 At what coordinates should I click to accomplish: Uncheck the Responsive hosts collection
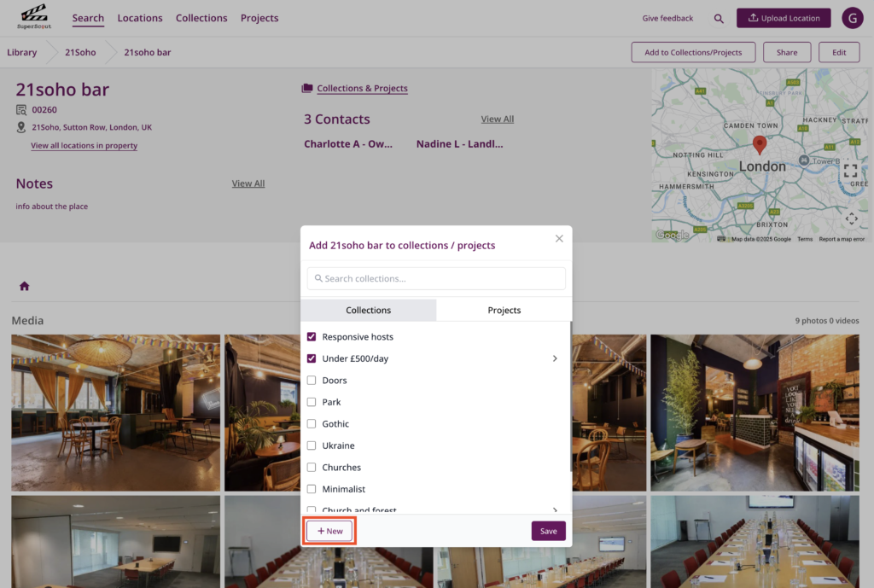312,336
